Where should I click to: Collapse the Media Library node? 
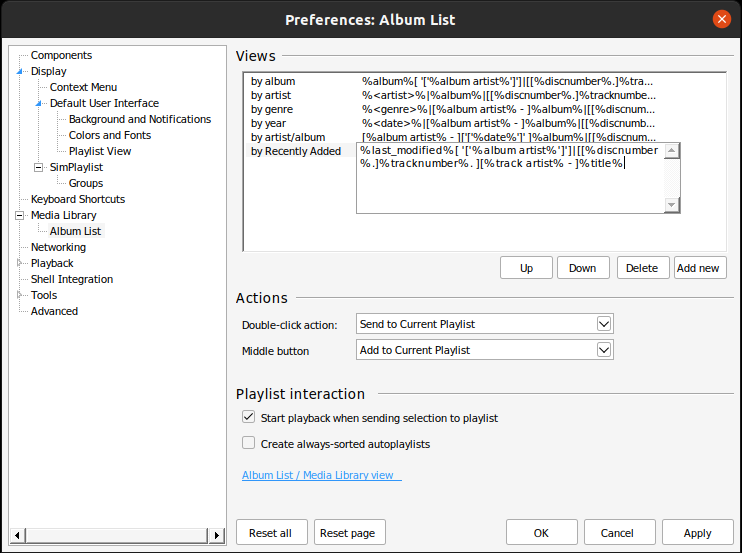point(19,215)
